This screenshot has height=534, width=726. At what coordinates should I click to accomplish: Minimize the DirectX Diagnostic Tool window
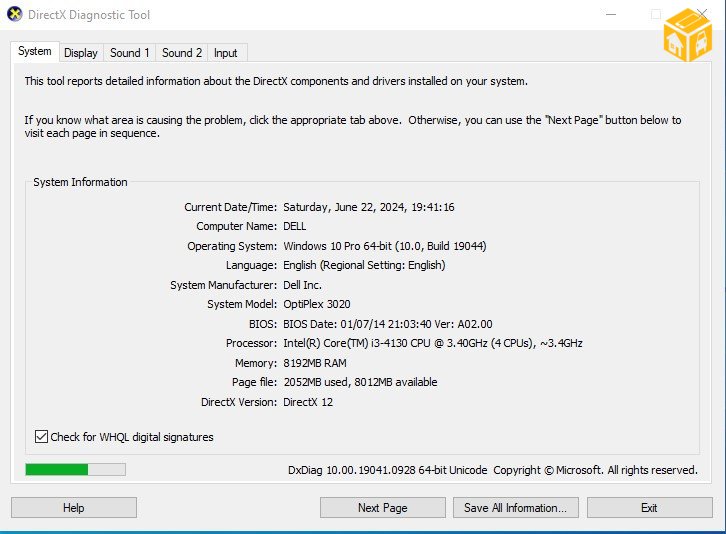(611, 14)
